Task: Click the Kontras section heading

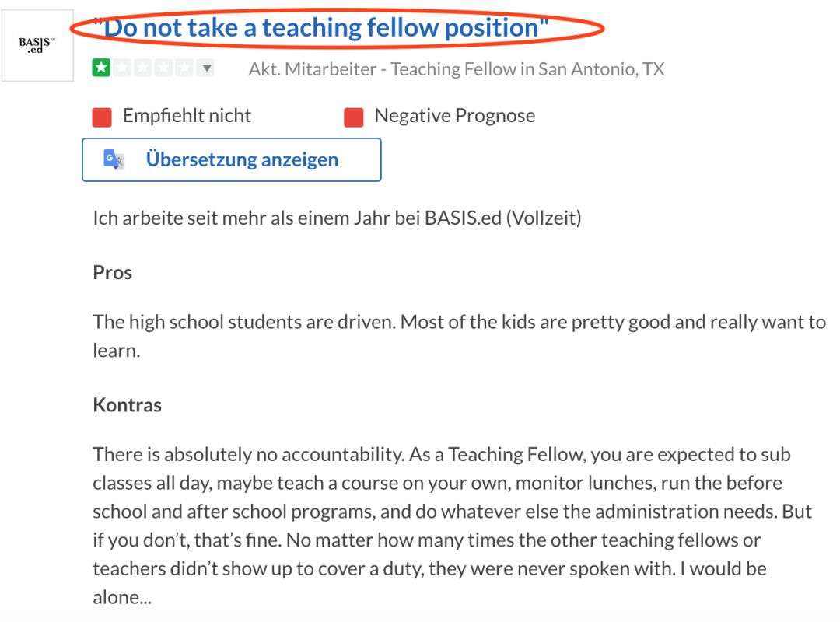Action: [x=127, y=405]
